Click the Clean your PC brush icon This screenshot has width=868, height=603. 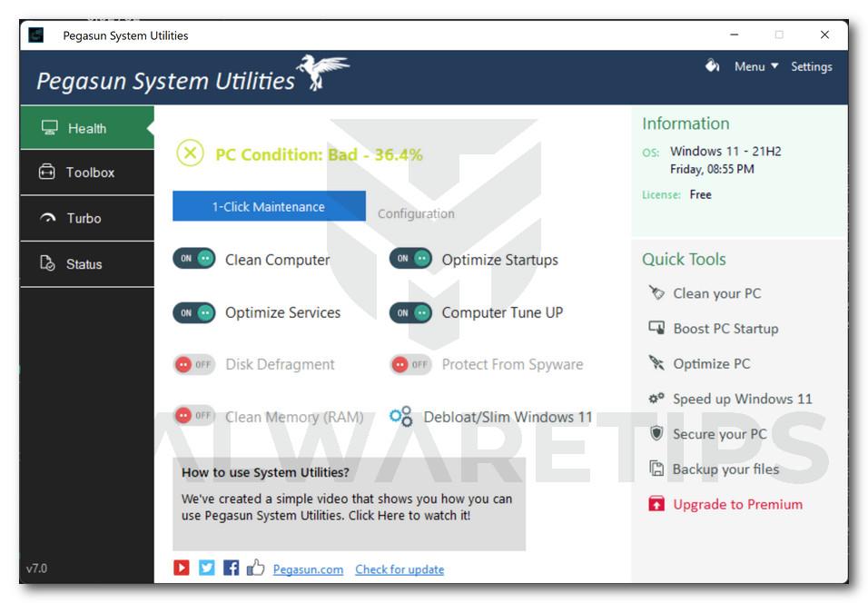[656, 292]
